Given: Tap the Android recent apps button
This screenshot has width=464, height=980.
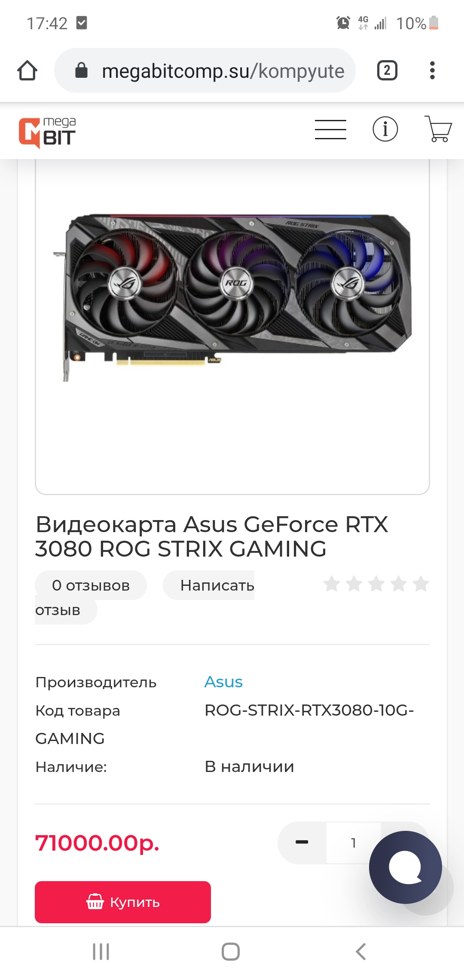Looking at the screenshot, I should coord(101,952).
